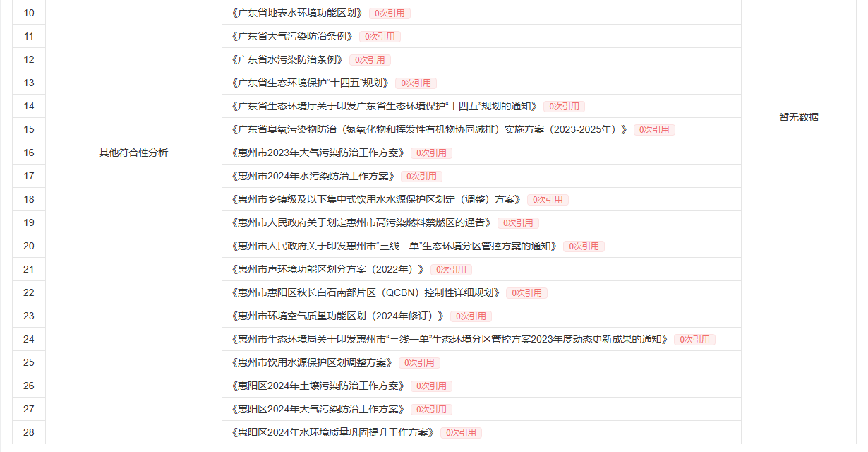
Task: Open 《惠州市声环境功能区划分方案（2022年）》
Action: 327,269
